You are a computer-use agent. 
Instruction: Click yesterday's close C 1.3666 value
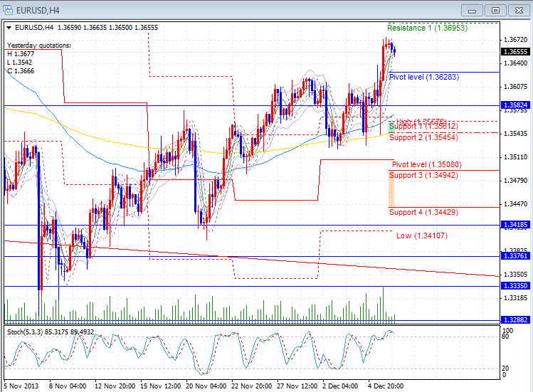[x=21, y=71]
